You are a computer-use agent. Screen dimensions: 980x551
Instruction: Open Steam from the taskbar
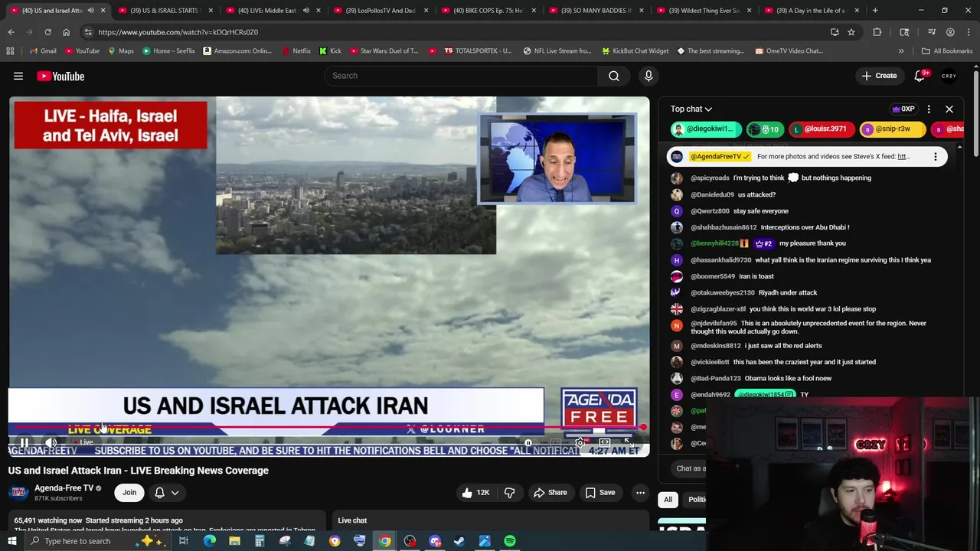click(459, 541)
